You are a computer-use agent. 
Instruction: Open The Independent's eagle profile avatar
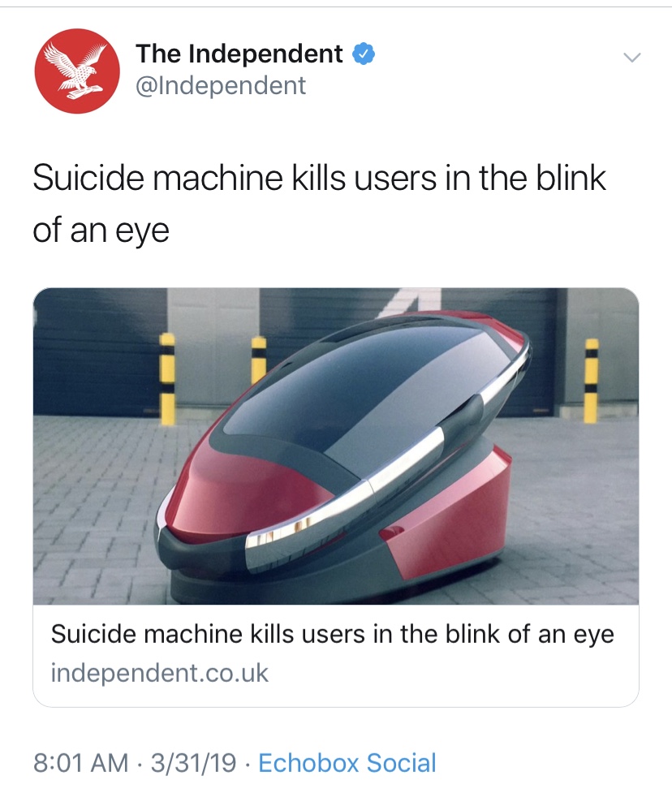[x=77, y=71]
